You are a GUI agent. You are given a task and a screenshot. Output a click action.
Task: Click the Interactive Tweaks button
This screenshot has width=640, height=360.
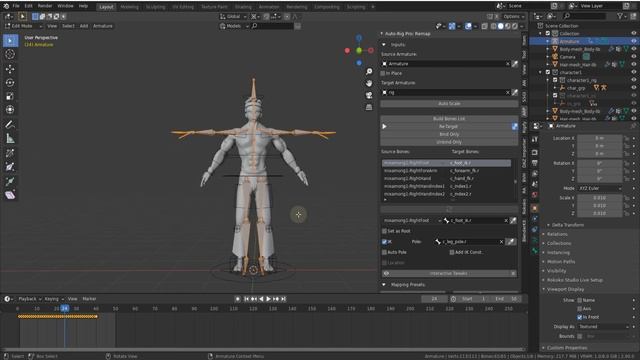tap(449, 273)
